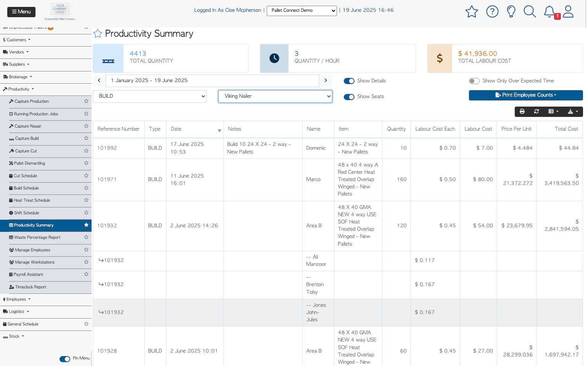Screen dimensions: 588x366
Task: Star the Running Production Jobs menu item
Action: 86,114
